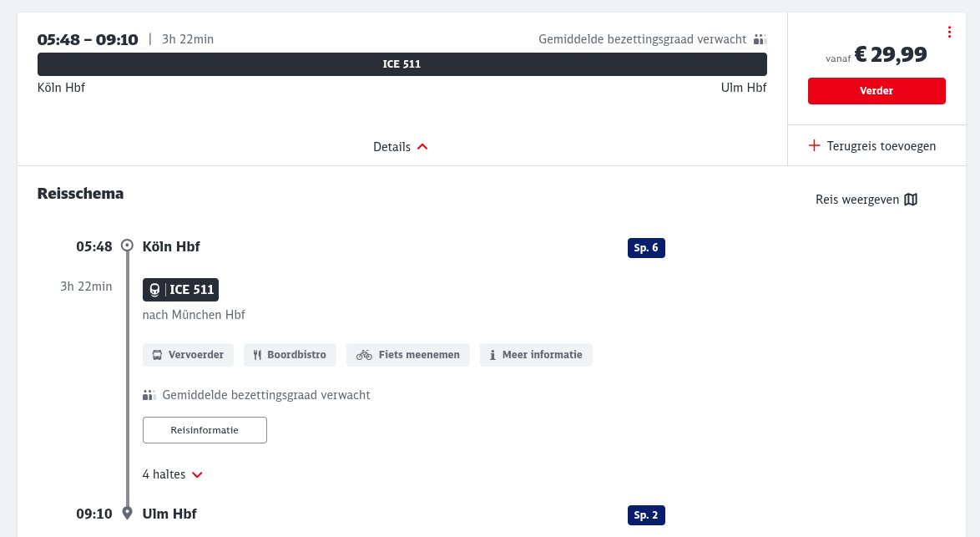Click the 3h 22min duration in the header
The width and height of the screenshot is (980, 537).
coord(188,39)
